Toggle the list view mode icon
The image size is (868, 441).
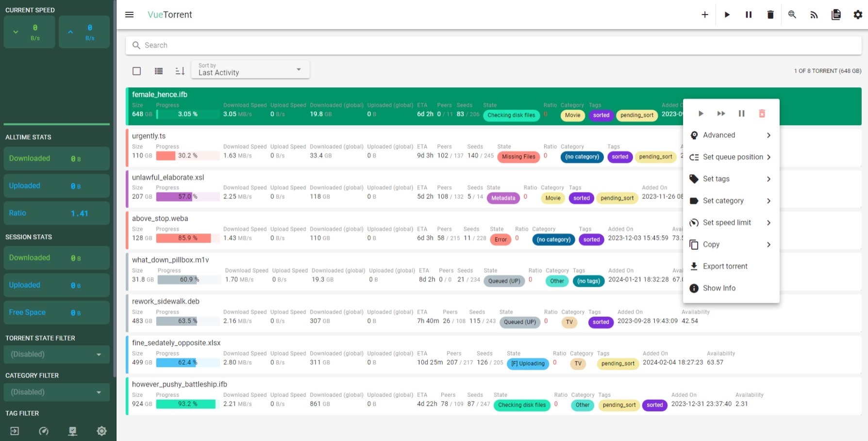159,71
